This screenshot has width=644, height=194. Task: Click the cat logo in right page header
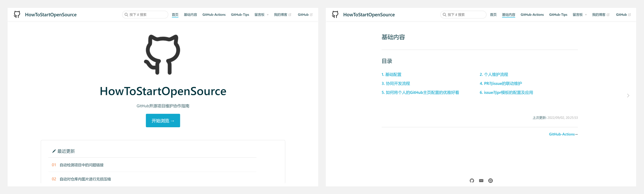(335, 14)
